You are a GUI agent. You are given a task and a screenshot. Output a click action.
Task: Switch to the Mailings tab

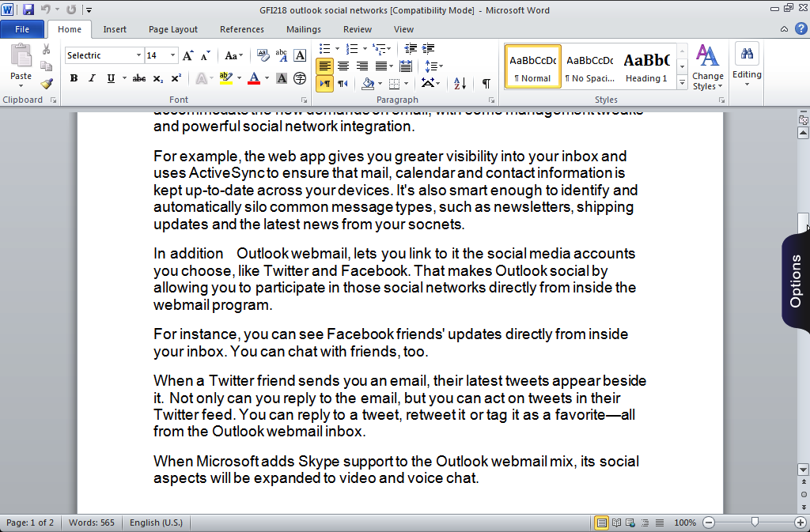pyautogui.click(x=304, y=29)
